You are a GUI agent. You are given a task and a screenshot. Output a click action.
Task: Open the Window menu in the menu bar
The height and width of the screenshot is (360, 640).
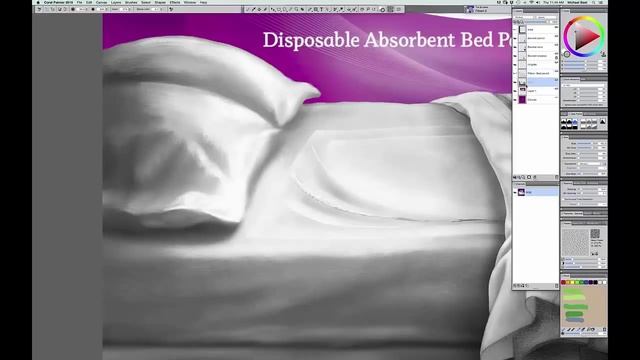coord(190,2)
